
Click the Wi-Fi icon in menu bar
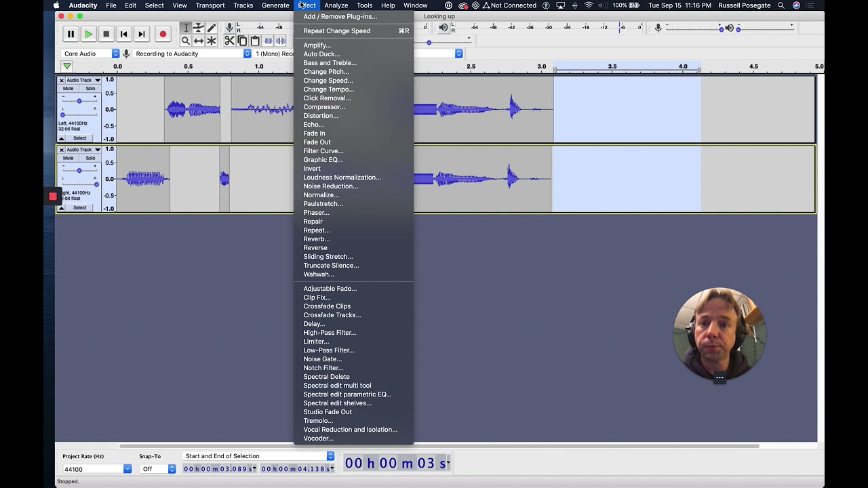click(589, 5)
